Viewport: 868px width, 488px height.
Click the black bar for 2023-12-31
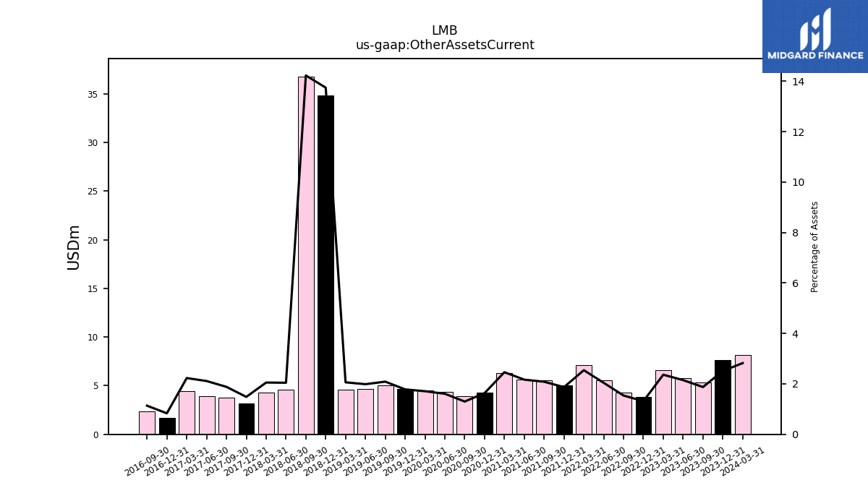click(723, 397)
